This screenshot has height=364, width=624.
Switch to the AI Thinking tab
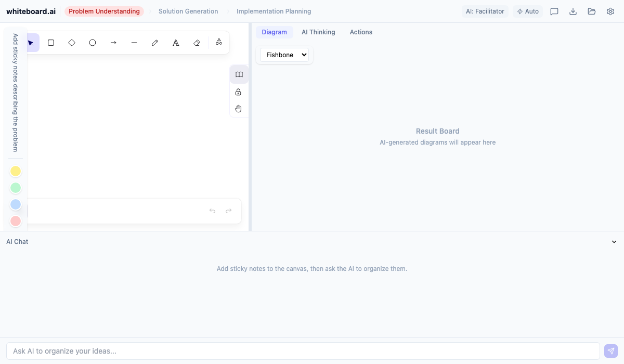pos(318,32)
